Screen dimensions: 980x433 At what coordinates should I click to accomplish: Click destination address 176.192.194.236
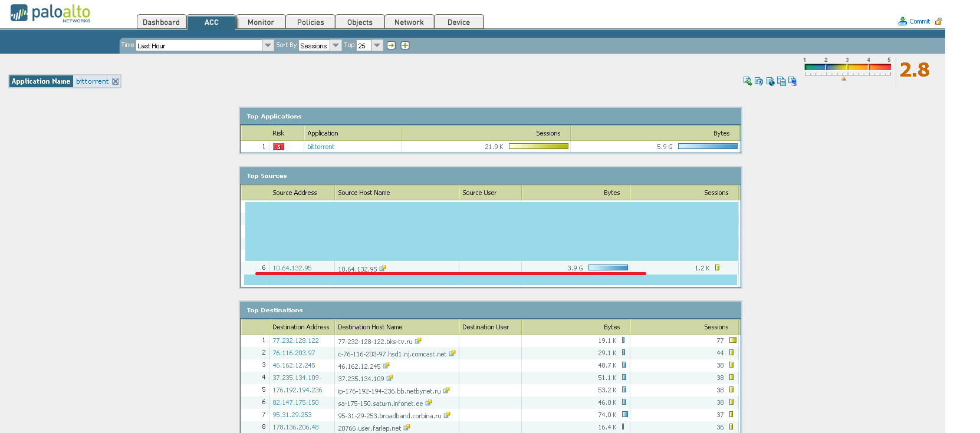click(x=297, y=390)
